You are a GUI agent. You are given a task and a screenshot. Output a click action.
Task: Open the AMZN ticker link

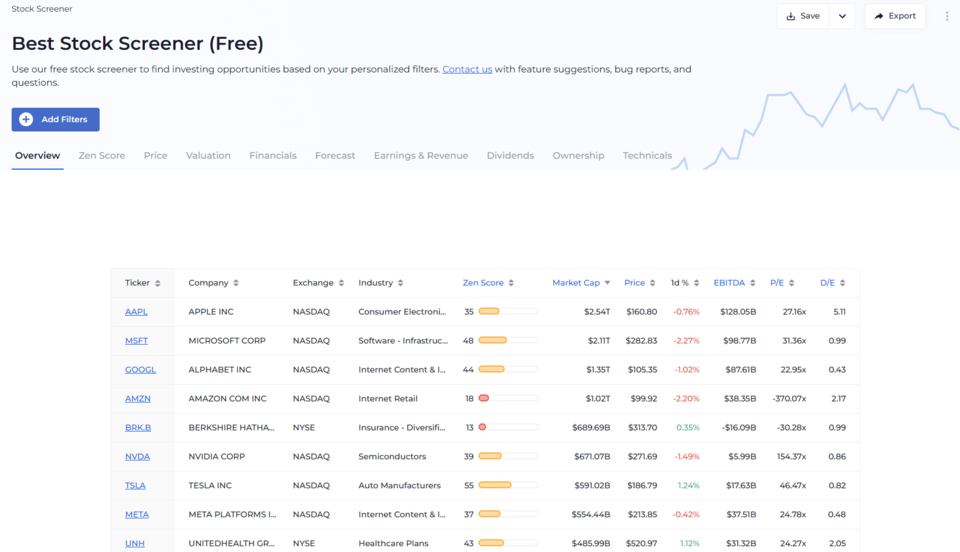(138, 398)
